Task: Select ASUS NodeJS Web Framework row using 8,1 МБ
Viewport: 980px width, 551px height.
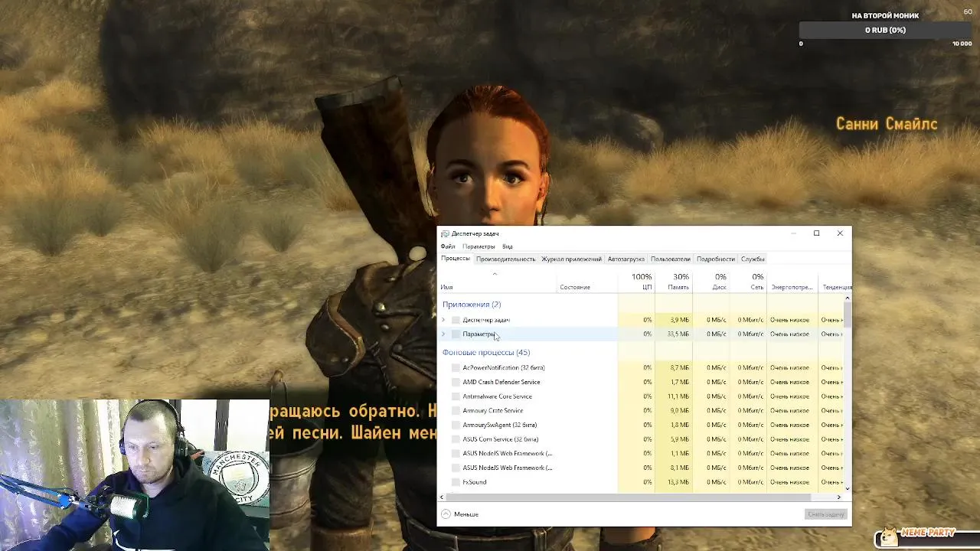Action: tap(642, 468)
